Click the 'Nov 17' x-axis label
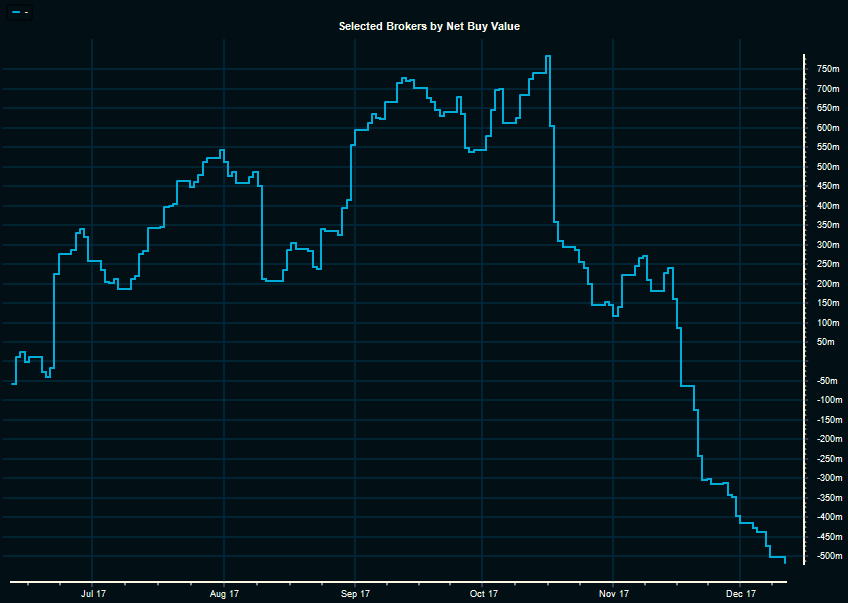The width and height of the screenshot is (848, 603). [x=614, y=594]
